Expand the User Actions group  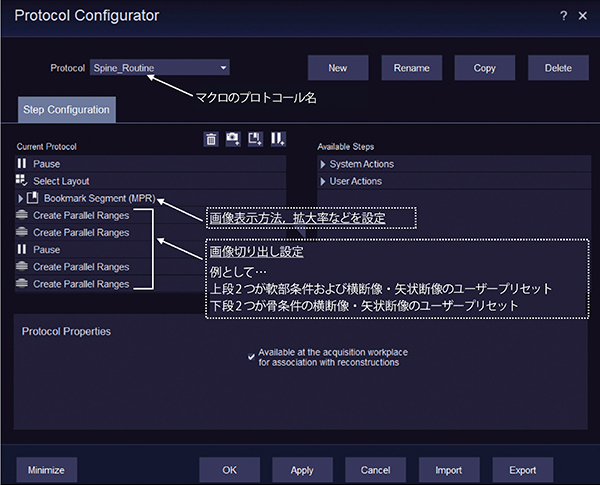click(x=323, y=181)
